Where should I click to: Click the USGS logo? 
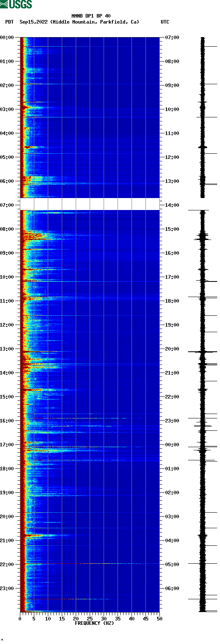(x=16, y=4)
